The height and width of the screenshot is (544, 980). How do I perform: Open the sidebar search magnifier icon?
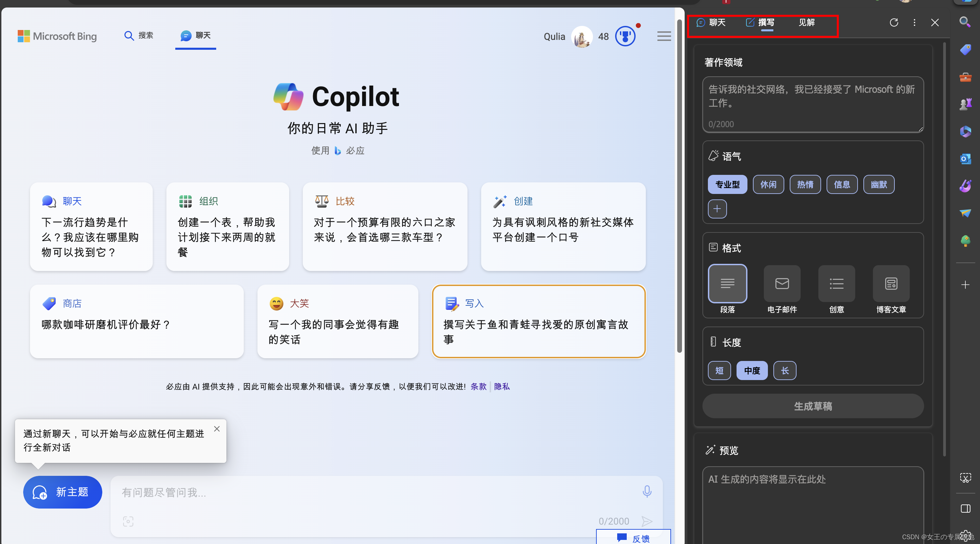965,22
